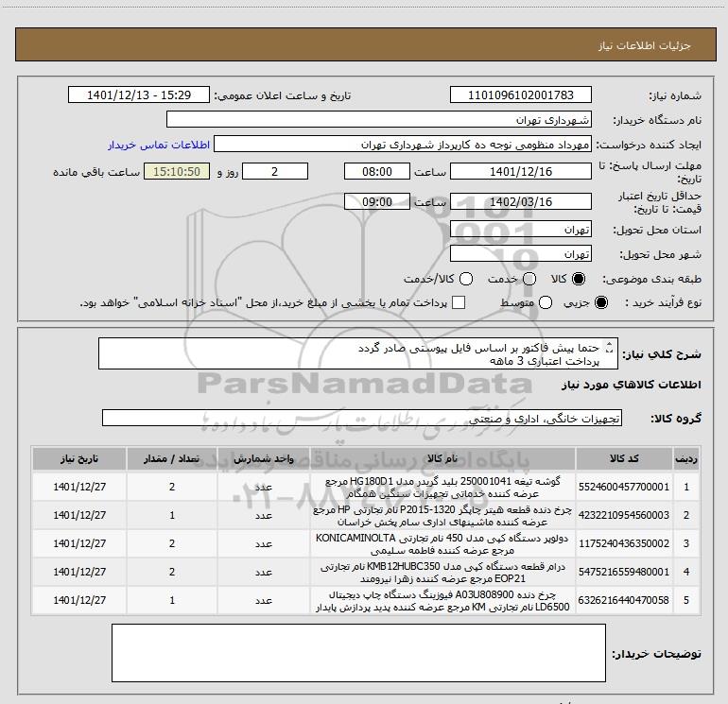This screenshot has height=704, width=728.
Task: Click the goods group field تجهیزات خانگی
Action: [x=362, y=418]
